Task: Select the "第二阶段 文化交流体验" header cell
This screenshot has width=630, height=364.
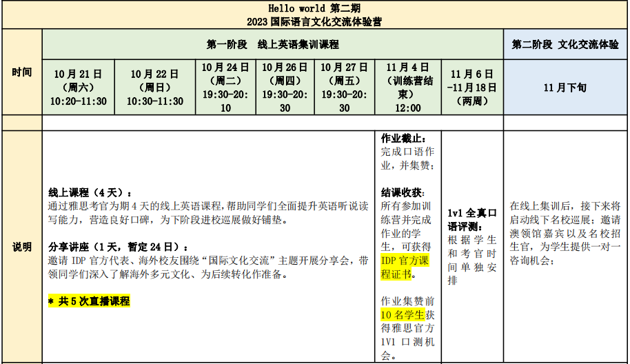Action: [565, 45]
